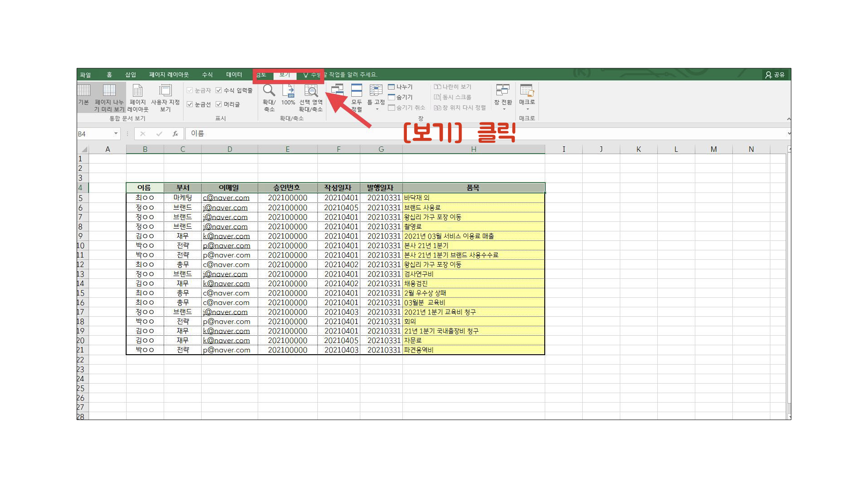Open the Page Layout (페이지 레이아웃) ribbon tab
This screenshot has width=868, height=488.
coord(169,75)
